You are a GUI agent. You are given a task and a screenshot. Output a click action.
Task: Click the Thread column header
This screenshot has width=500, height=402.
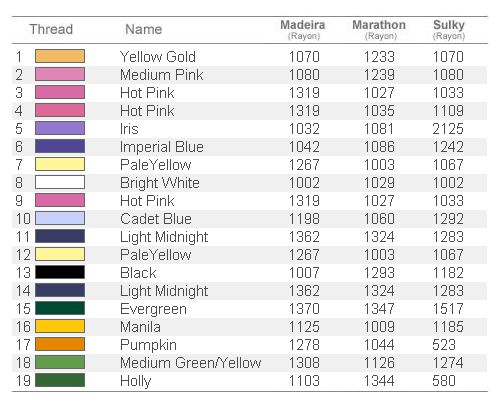click(x=51, y=29)
